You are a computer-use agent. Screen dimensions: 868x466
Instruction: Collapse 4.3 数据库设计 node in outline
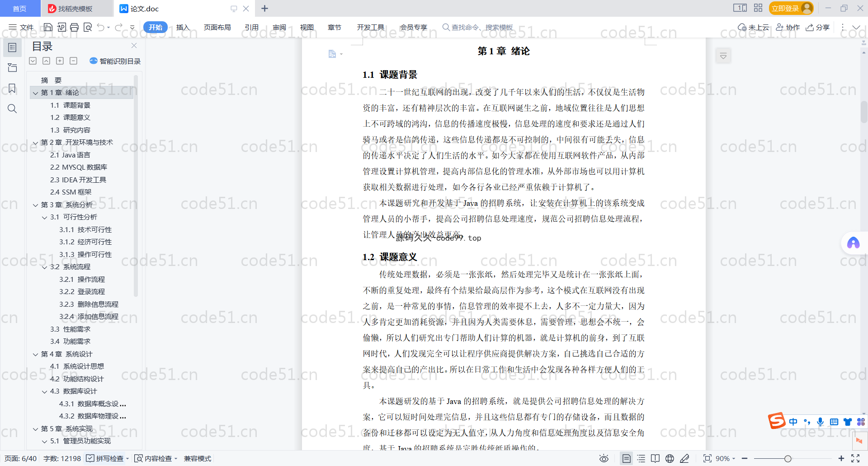pyautogui.click(x=44, y=391)
